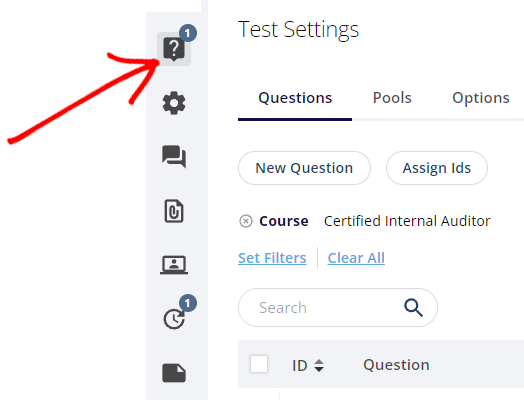
Task: Open the note page sidebar icon
Action: click(x=174, y=373)
